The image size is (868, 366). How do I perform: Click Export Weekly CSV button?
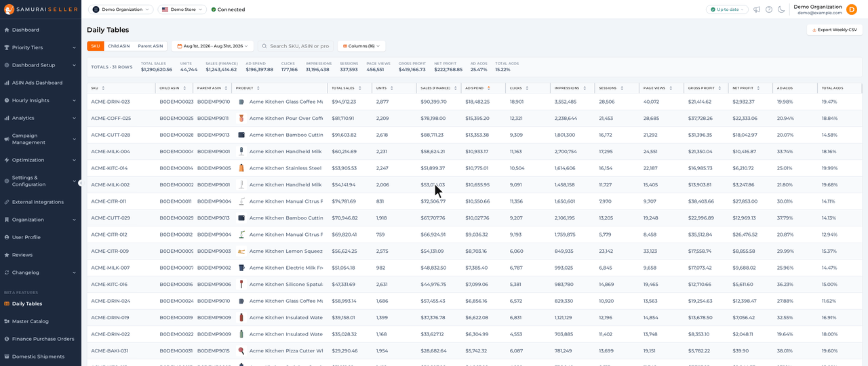[834, 30]
